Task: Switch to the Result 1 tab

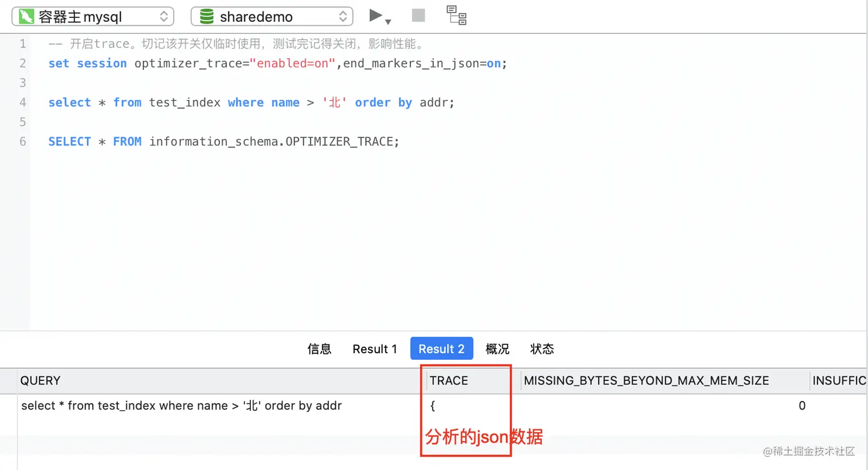Action: 375,349
